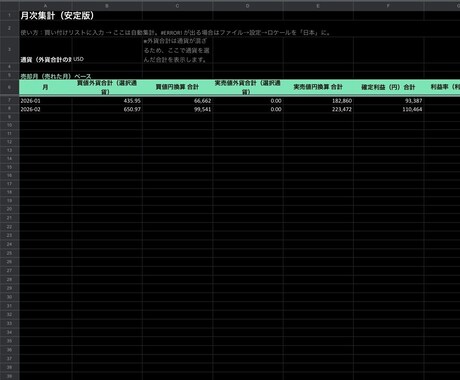Select row 3 via its row number
Screen dimensions: 460x380
[x=9, y=50]
